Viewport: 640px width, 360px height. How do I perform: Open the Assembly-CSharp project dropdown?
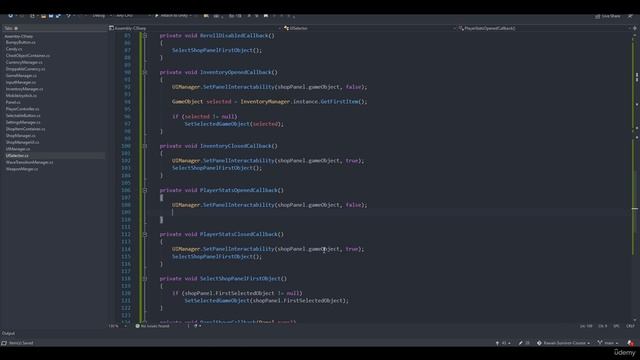point(195,28)
